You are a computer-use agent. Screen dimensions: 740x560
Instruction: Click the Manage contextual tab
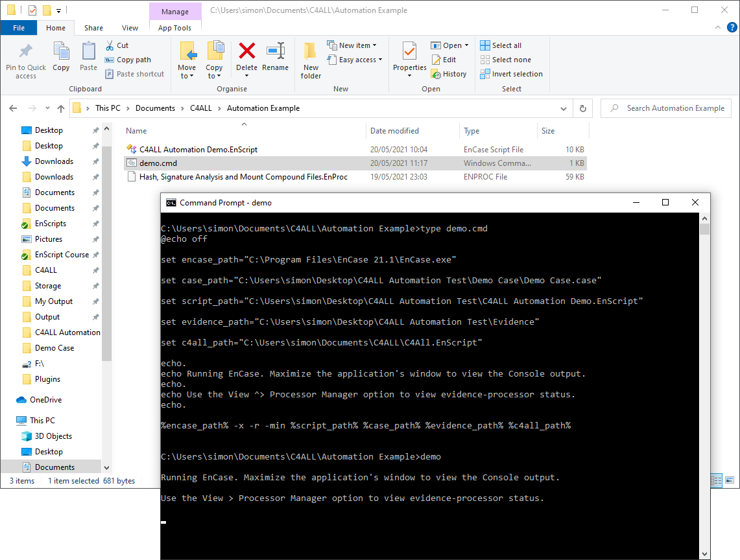[175, 11]
